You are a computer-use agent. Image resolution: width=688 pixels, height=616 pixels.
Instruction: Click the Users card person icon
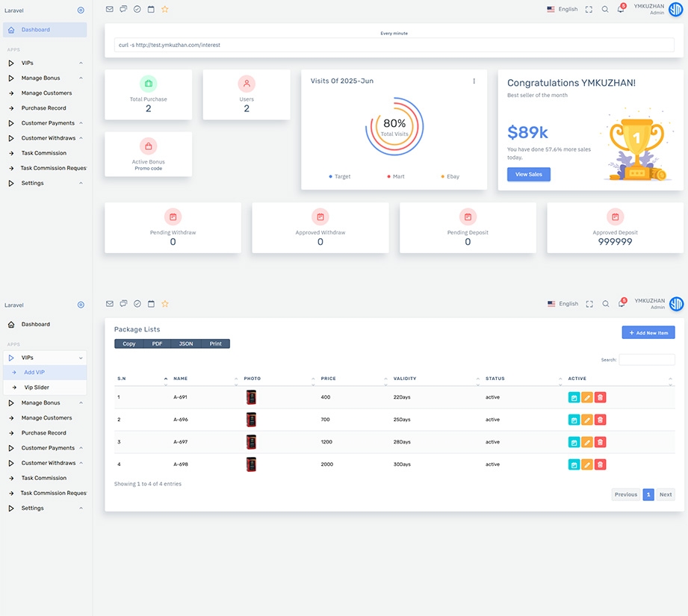[247, 84]
